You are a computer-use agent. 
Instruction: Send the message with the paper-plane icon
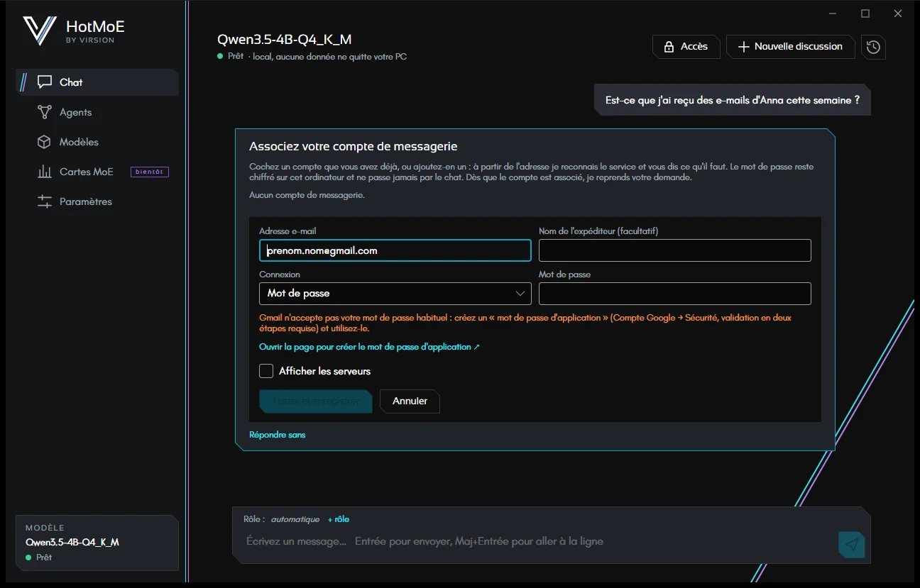pyautogui.click(x=852, y=544)
